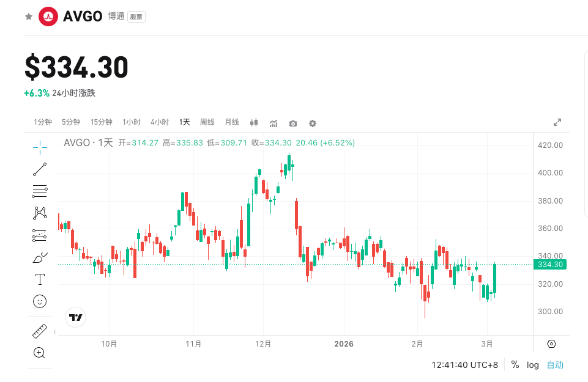The height and width of the screenshot is (382, 588).
Task: Select the trend line drawing tool
Action: 39,169
